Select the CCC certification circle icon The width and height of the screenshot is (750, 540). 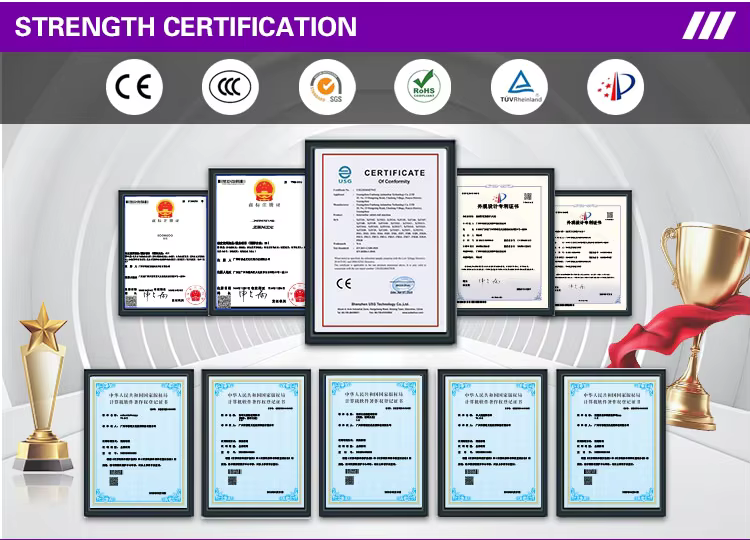[231, 88]
